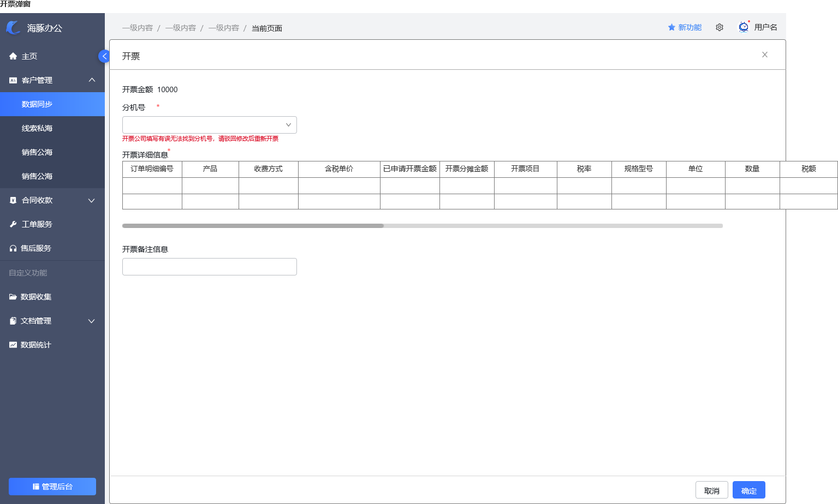Click the 自定义功能 section label
This screenshot has width=838, height=504.
tap(28, 273)
